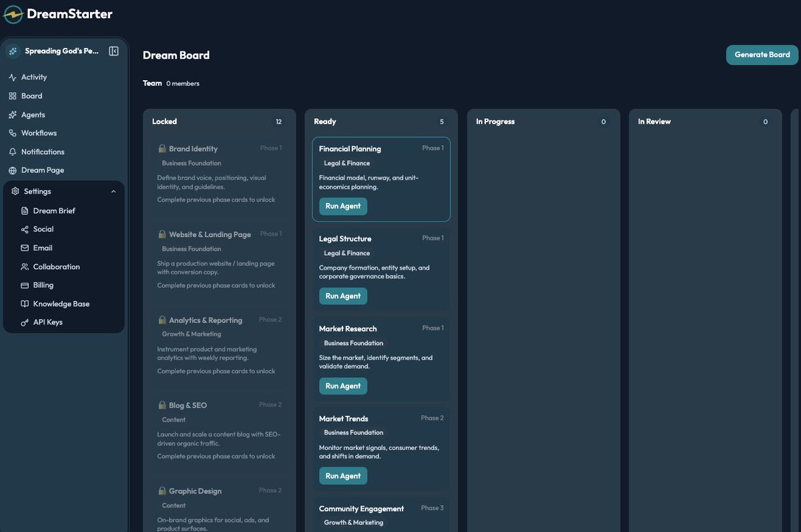Click the DreamStarter lightning logo icon
Viewport: 801px width, 532px height.
pyautogui.click(x=13, y=14)
